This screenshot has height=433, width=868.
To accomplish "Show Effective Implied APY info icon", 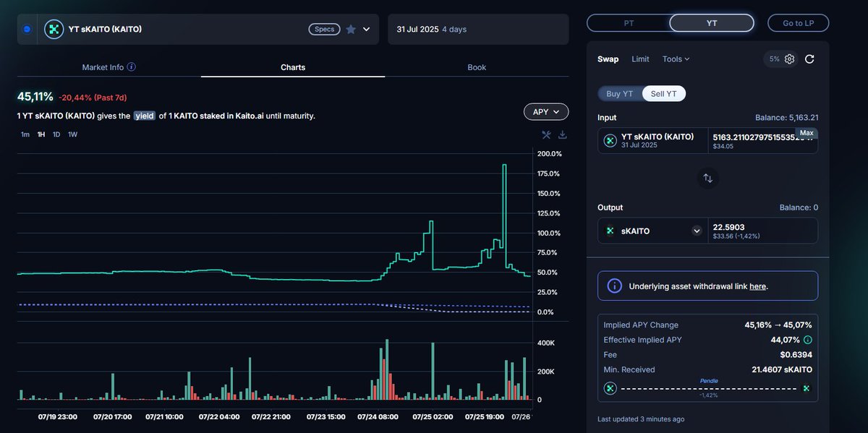I will [x=808, y=340].
